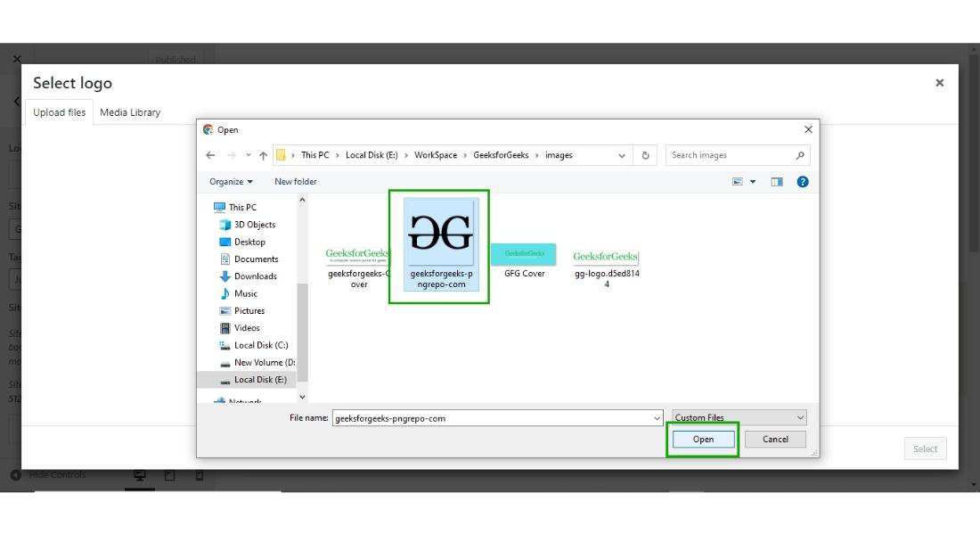Go up one folder level
The image size is (980, 535).
pos(263,155)
